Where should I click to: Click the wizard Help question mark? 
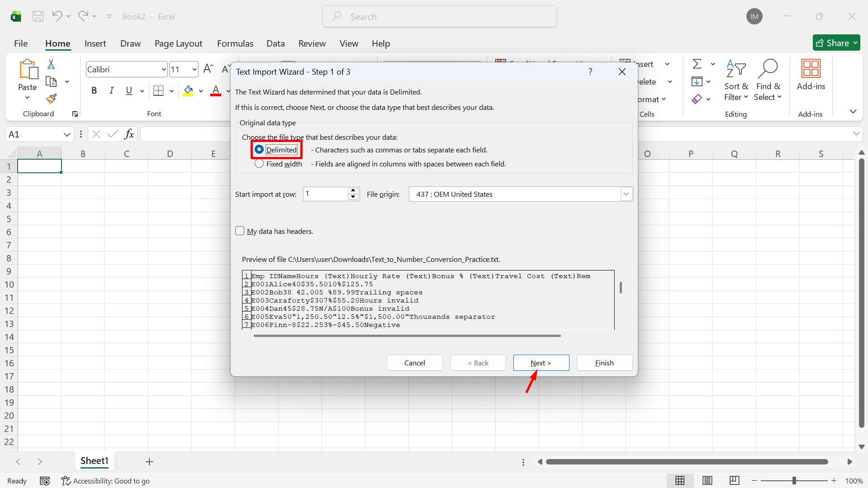(x=590, y=72)
